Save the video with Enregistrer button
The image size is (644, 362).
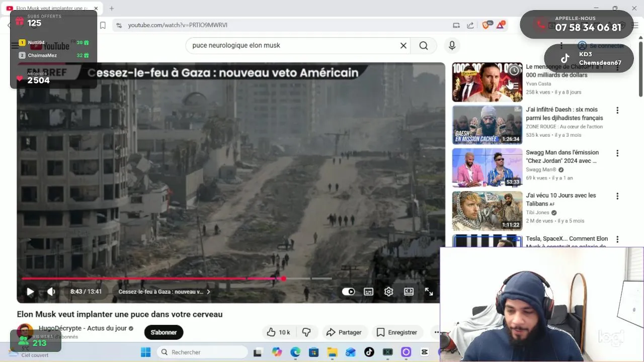click(x=397, y=332)
